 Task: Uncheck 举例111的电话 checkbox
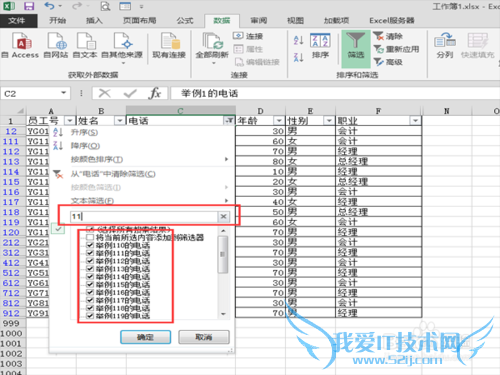[x=90, y=253]
